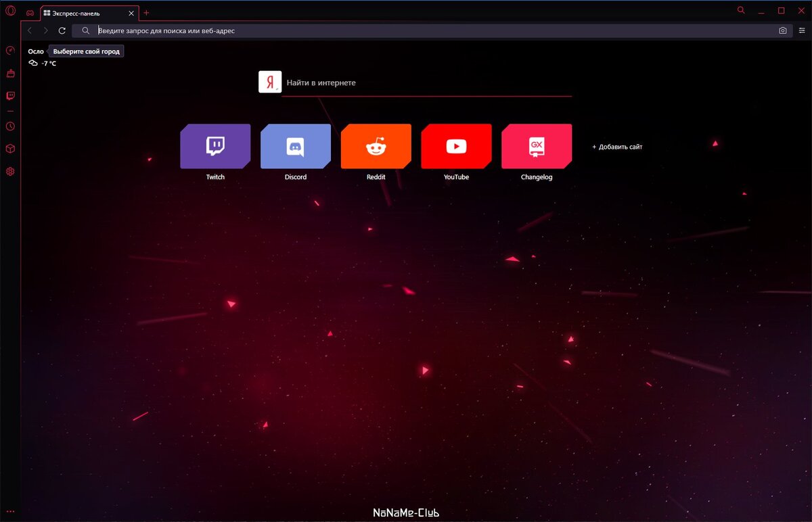Click the Changelog label under its tile
Image resolution: width=812 pixels, height=522 pixels.
(537, 177)
